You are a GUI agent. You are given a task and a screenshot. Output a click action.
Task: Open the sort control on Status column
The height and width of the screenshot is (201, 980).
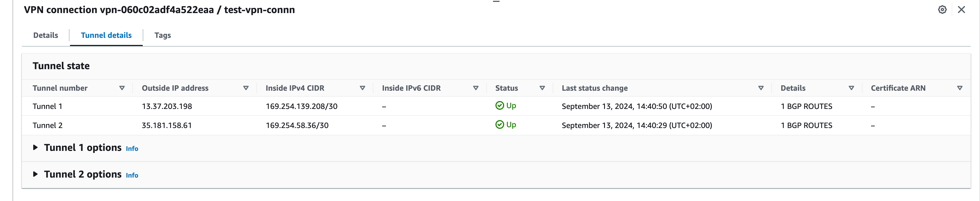[x=542, y=88]
